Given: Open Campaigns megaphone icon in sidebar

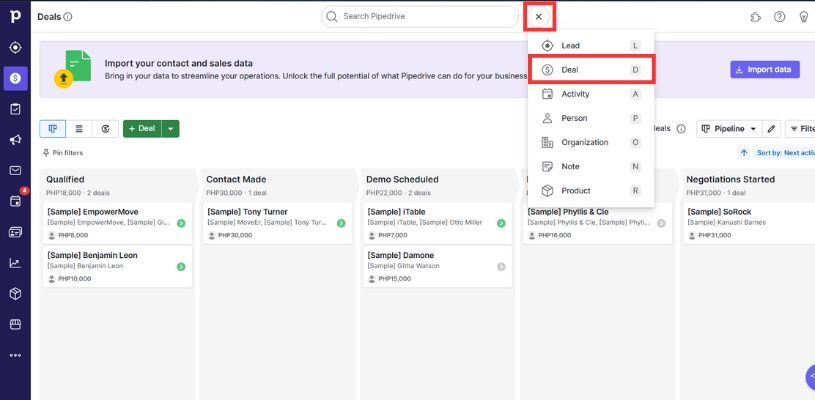Looking at the screenshot, I should click(15, 140).
